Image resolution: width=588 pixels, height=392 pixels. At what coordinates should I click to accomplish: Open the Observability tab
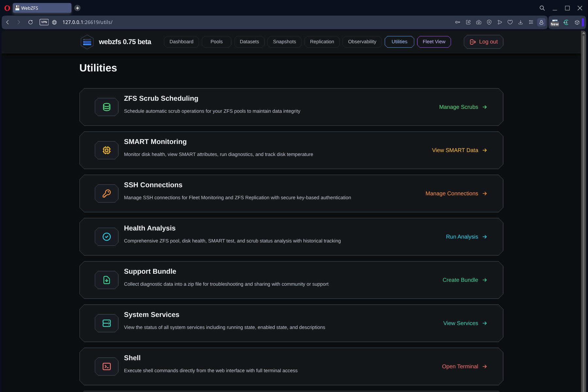click(x=362, y=42)
